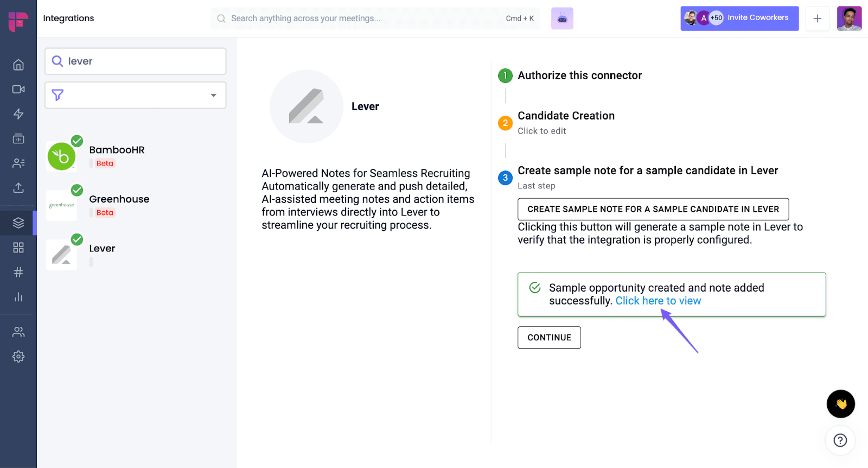The height and width of the screenshot is (468, 868).
Task: Open the calendar playlist icon in sidebar
Action: point(18,138)
